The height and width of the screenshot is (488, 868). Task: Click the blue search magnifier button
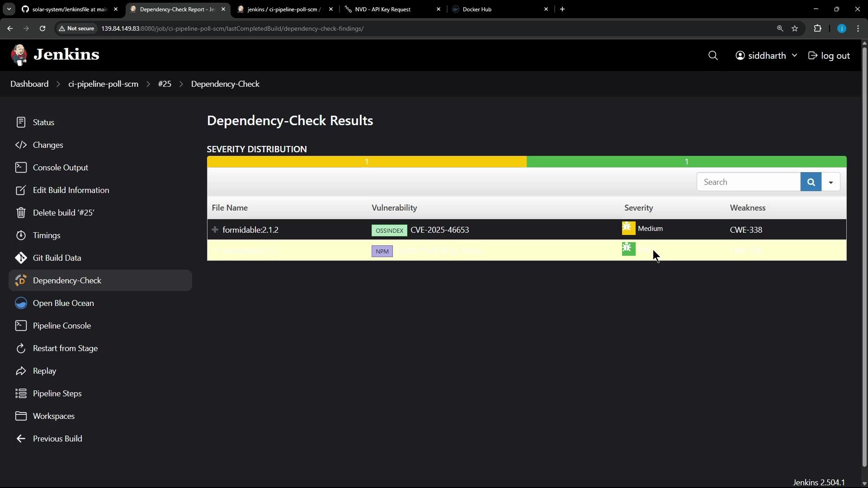pyautogui.click(x=811, y=182)
